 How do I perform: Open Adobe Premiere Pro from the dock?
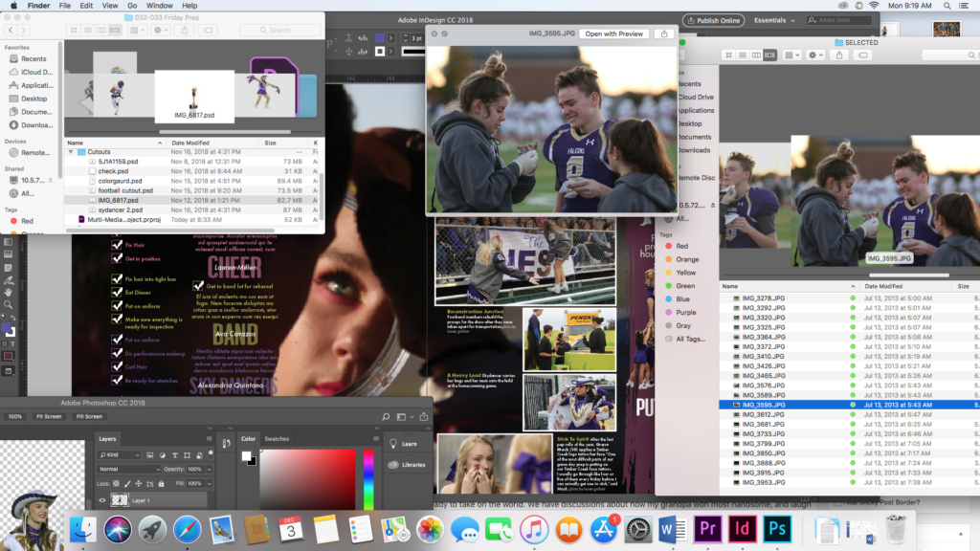click(x=709, y=529)
